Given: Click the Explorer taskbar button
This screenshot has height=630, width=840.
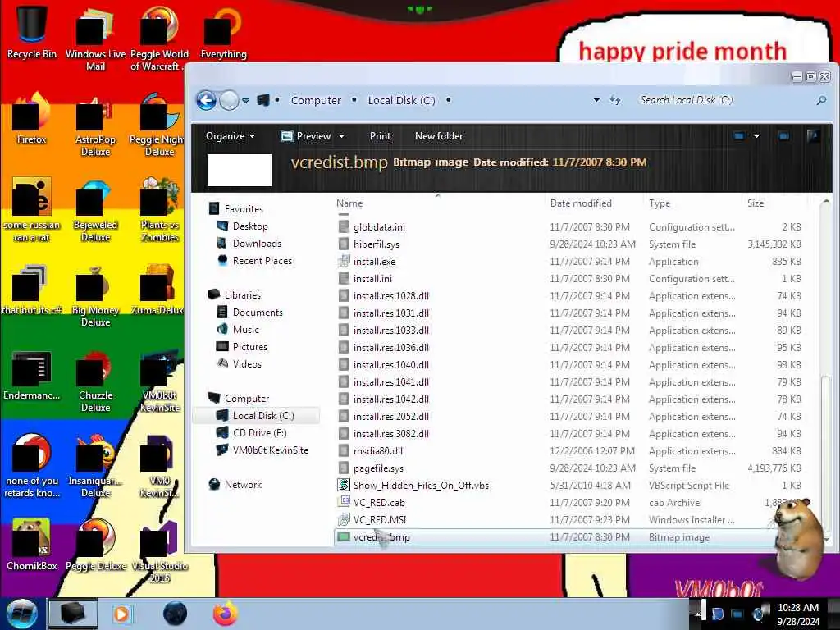Looking at the screenshot, I should tap(73, 614).
